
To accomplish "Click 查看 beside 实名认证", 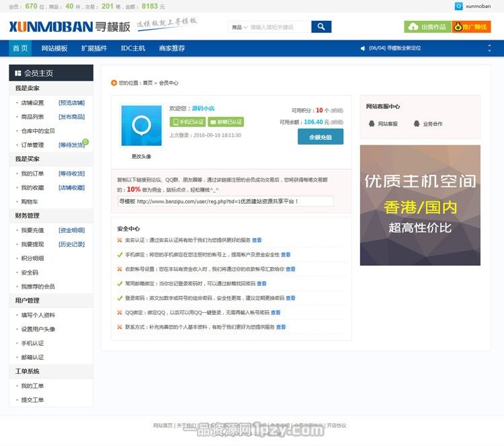I will coord(257,240).
